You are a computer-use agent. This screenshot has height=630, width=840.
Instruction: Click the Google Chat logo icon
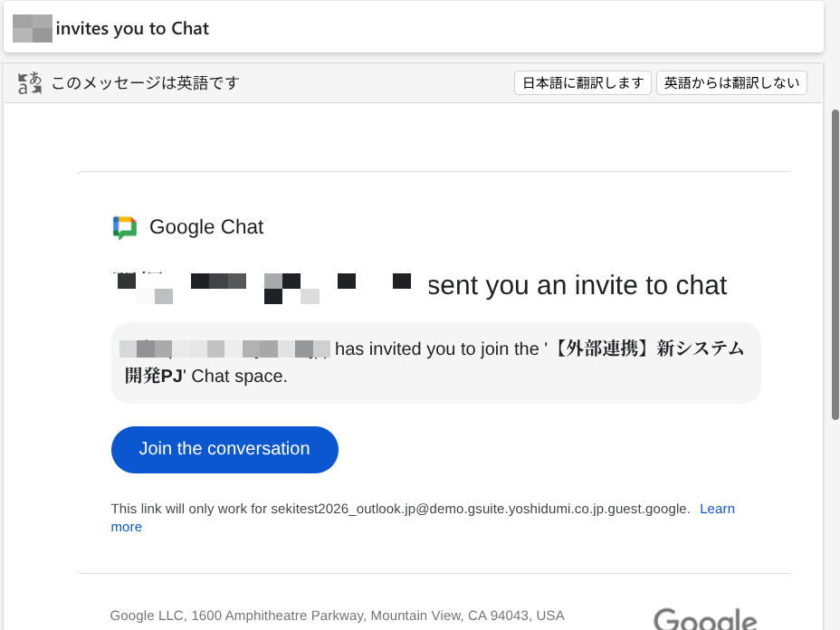click(125, 228)
